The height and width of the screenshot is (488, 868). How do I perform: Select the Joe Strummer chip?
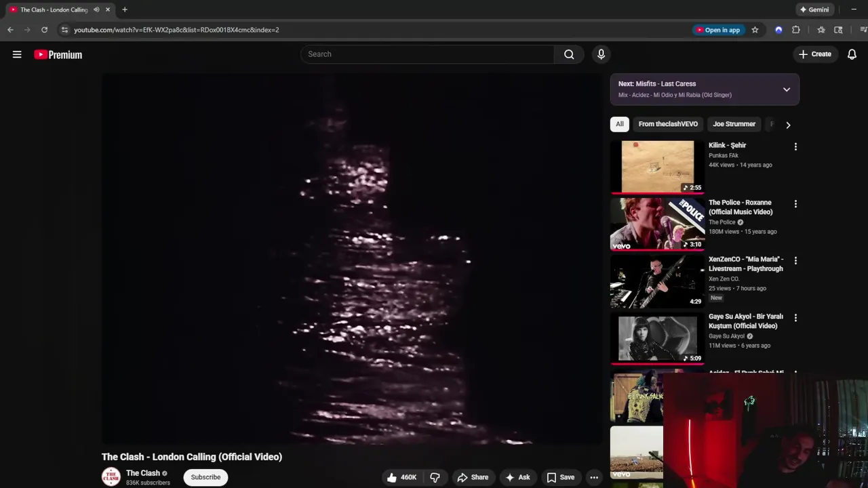(734, 124)
